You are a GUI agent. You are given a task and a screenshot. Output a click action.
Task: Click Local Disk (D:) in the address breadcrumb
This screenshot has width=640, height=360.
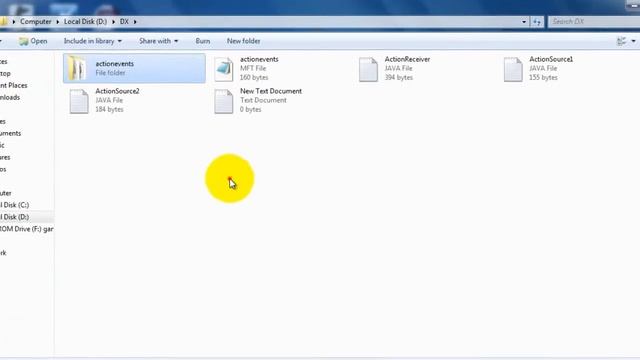point(85,22)
